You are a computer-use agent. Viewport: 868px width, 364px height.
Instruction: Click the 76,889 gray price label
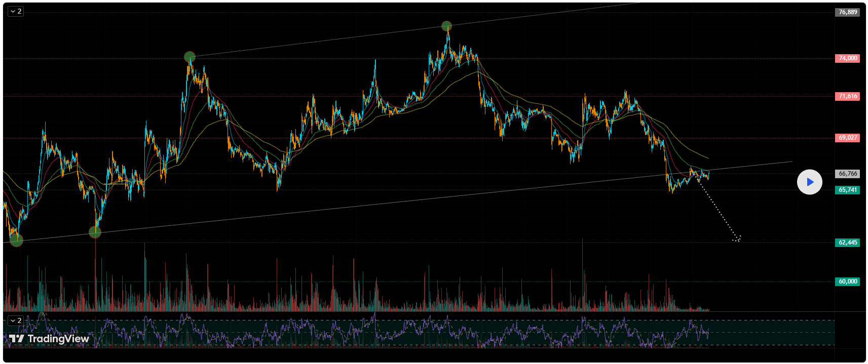(847, 12)
